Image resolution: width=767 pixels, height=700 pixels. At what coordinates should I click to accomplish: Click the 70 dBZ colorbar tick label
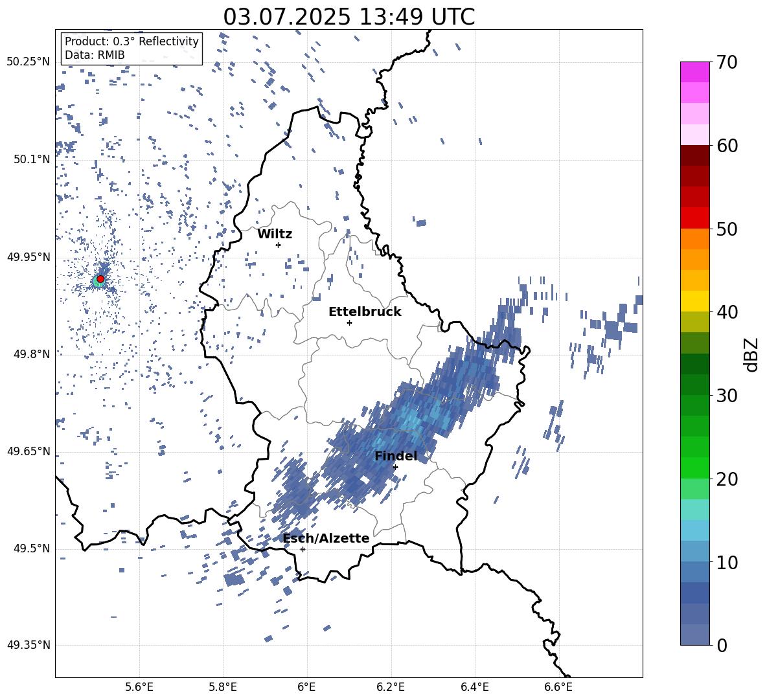coord(727,63)
